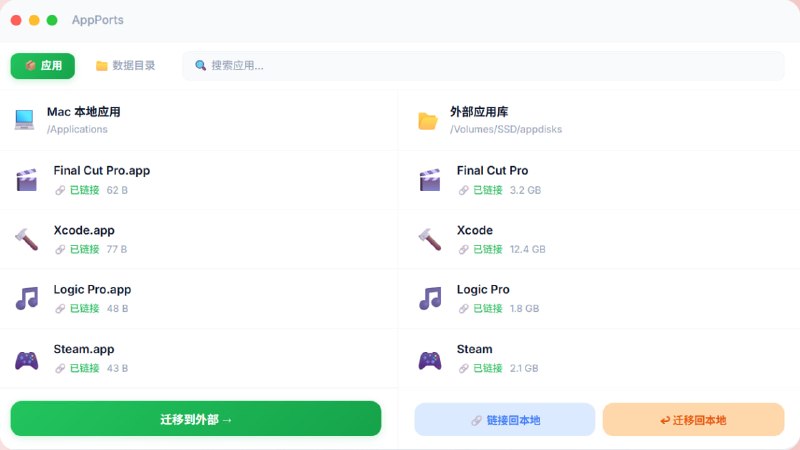Click the 43 B size value

point(117,368)
